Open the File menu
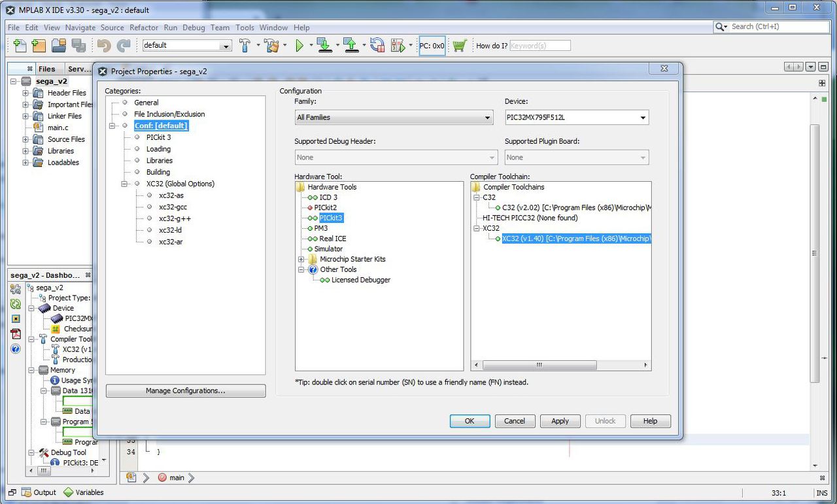837x504 pixels. 14,27
